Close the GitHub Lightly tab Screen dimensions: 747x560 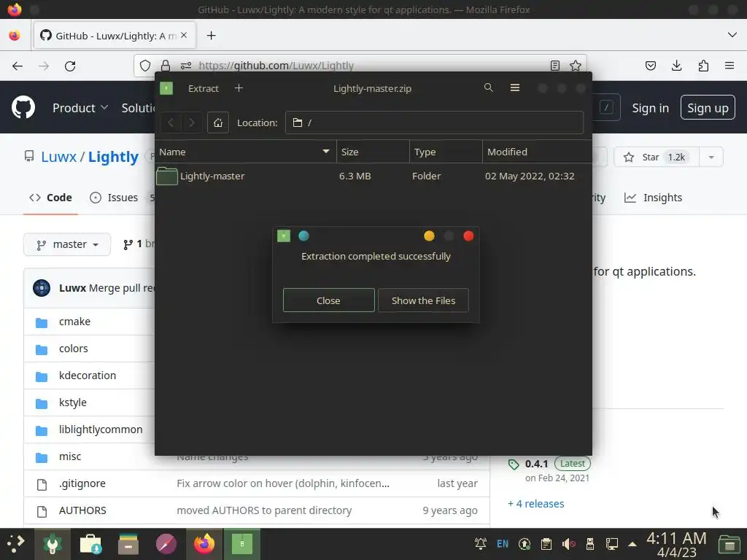pyautogui.click(x=184, y=35)
